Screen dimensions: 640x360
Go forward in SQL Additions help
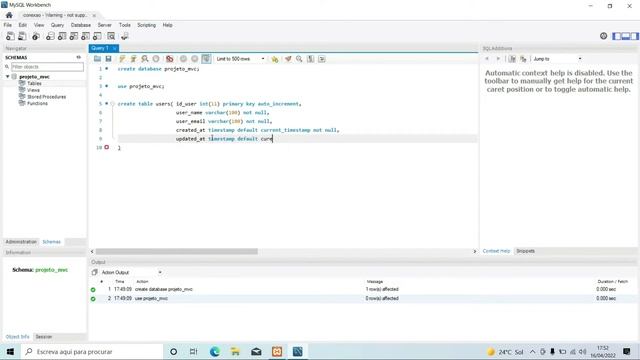tap(498, 59)
